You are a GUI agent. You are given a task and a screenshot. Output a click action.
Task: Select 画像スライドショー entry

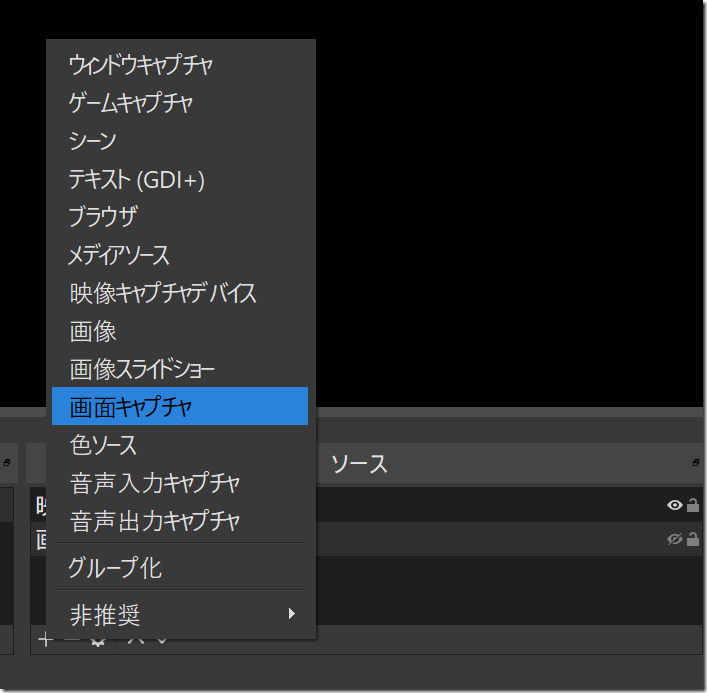(180, 368)
